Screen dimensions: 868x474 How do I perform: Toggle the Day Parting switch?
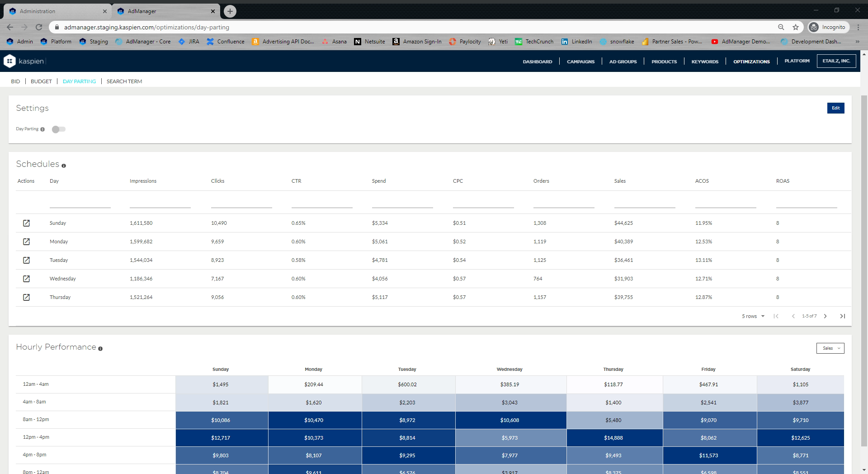pos(59,129)
